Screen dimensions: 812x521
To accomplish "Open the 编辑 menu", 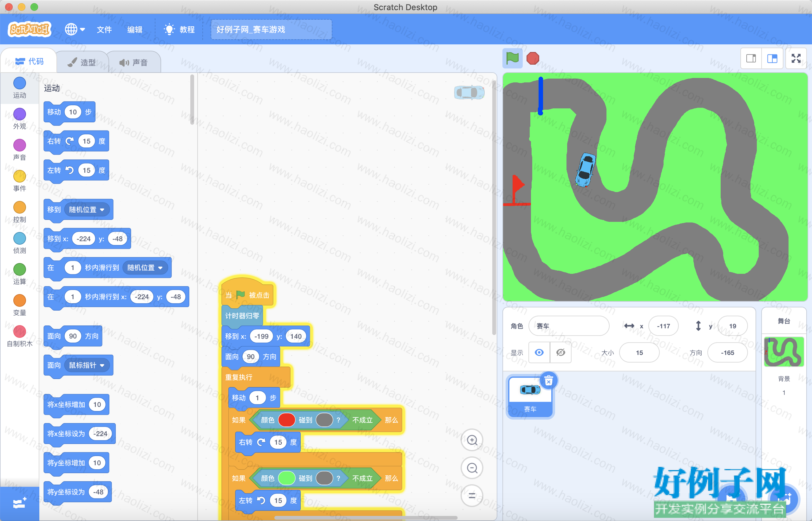I will pyautogui.click(x=134, y=29).
